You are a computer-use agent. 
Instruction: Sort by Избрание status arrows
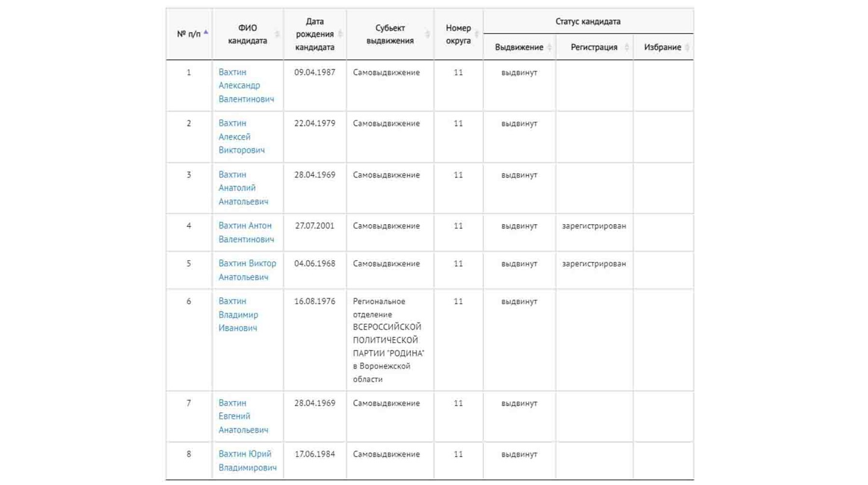pos(687,47)
